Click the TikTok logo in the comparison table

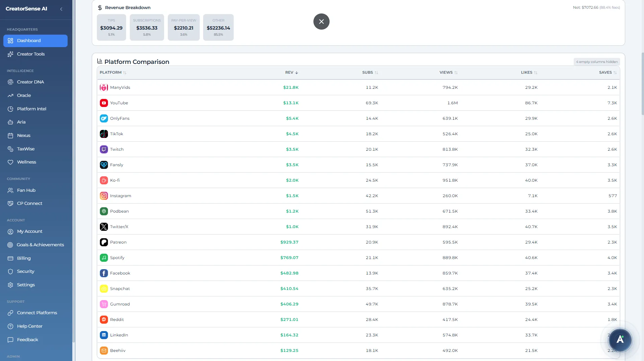click(x=104, y=134)
